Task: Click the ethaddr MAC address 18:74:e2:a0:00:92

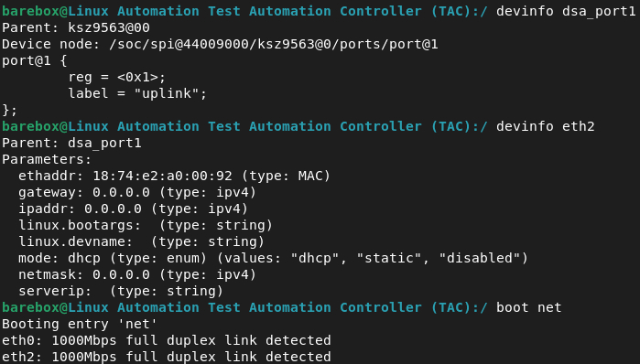Action: pyautogui.click(x=162, y=176)
